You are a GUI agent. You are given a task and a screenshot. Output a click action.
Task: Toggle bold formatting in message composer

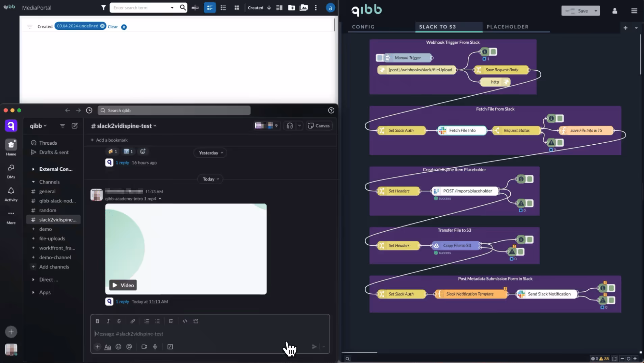(97, 321)
